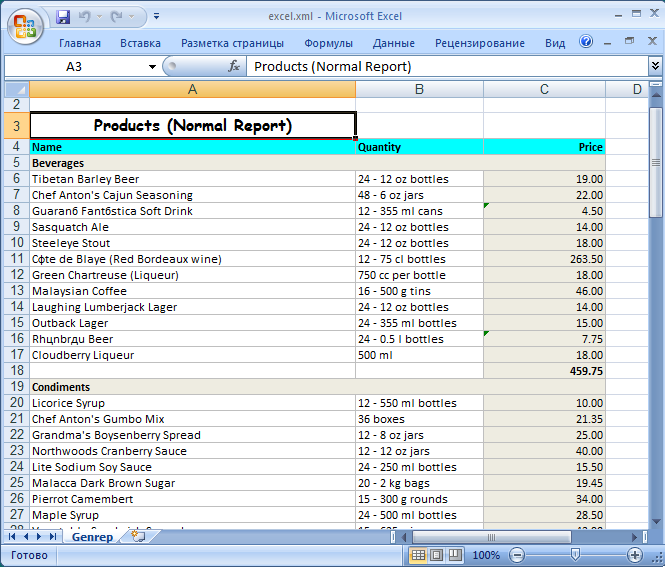Open the undo history dropdown arrow
Viewport: 665px width, 567px height.
[100, 17]
